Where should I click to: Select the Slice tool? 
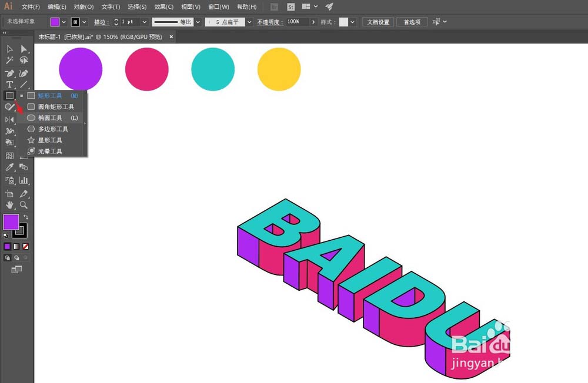[x=24, y=193]
